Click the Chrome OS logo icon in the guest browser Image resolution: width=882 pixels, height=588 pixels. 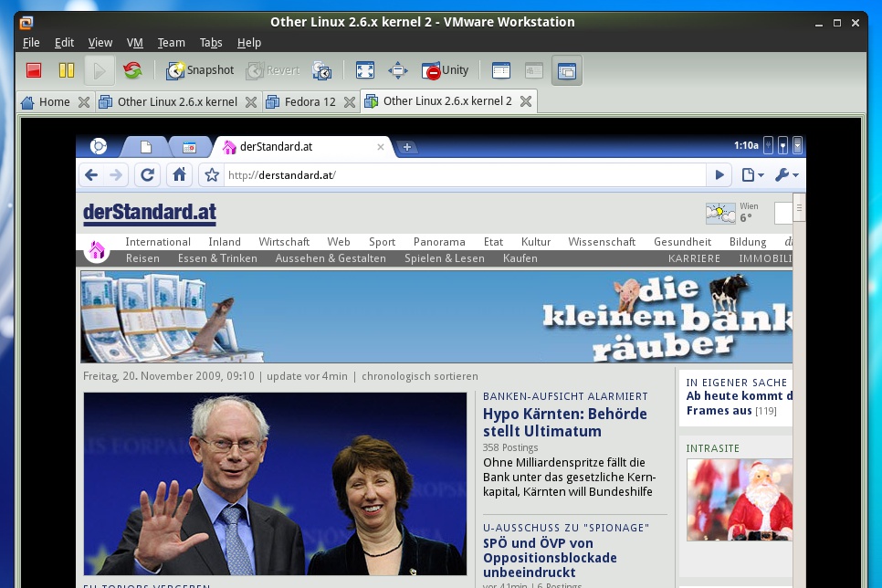pyautogui.click(x=99, y=146)
